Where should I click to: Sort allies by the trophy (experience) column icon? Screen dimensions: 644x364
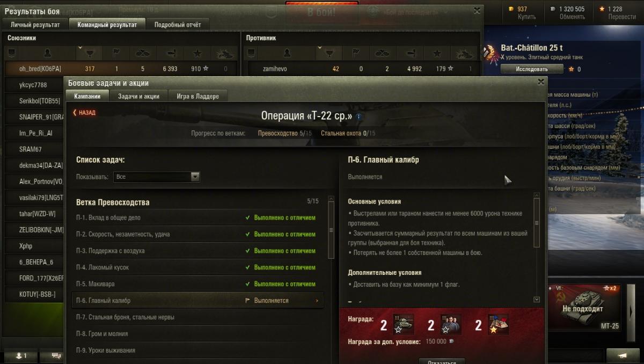coord(90,53)
